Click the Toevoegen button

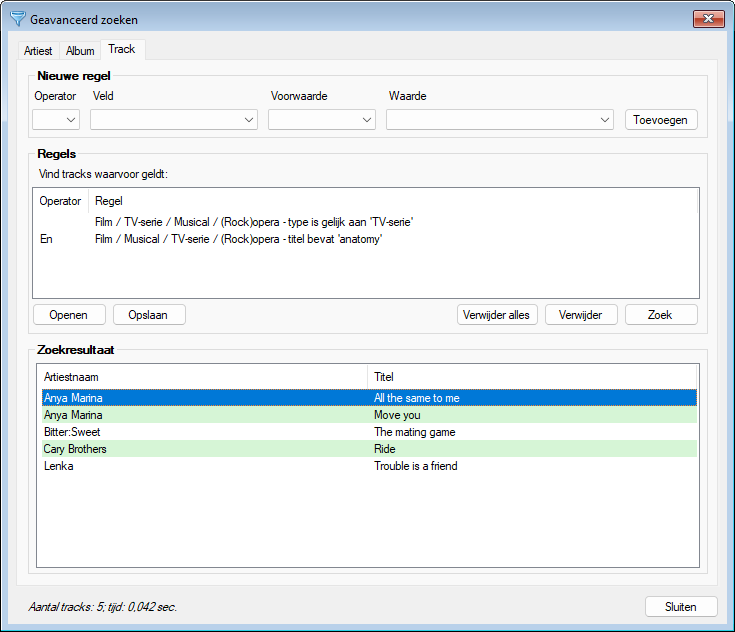click(x=661, y=120)
